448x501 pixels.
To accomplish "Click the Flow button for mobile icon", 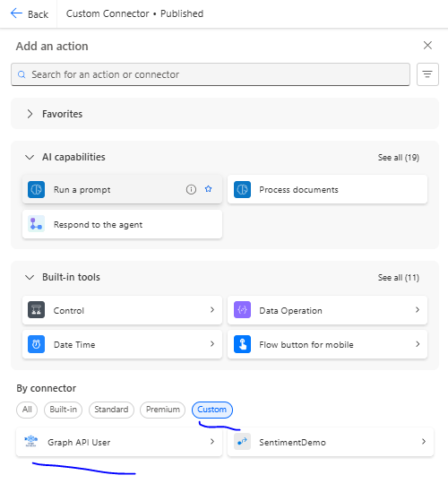I will [242, 344].
